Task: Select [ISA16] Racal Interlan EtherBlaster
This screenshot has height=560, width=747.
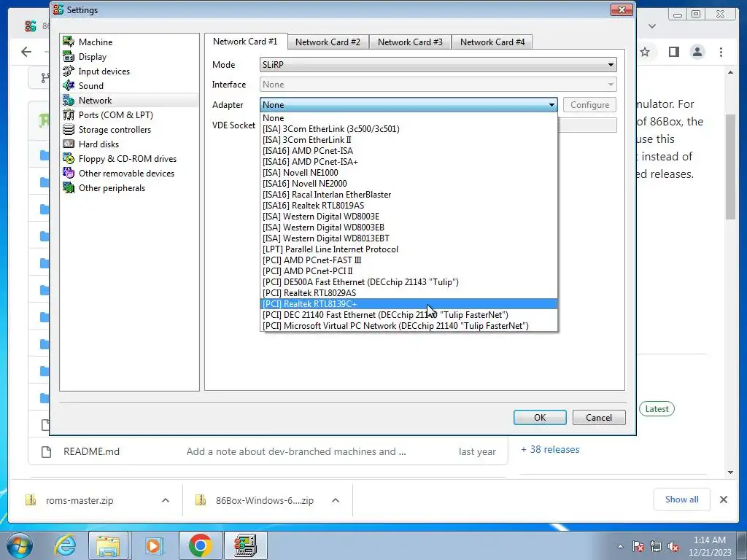Action: point(409,195)
